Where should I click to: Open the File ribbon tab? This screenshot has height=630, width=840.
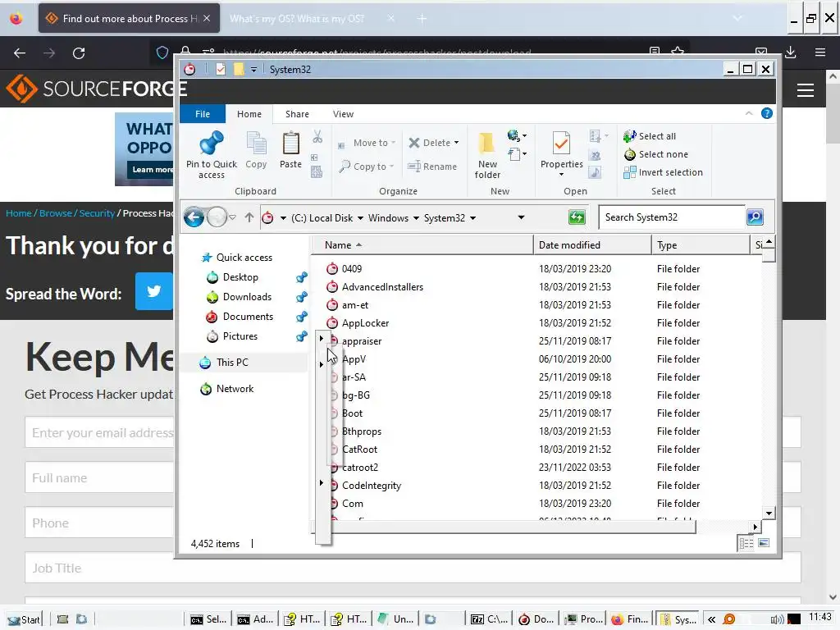click(203, 114)
